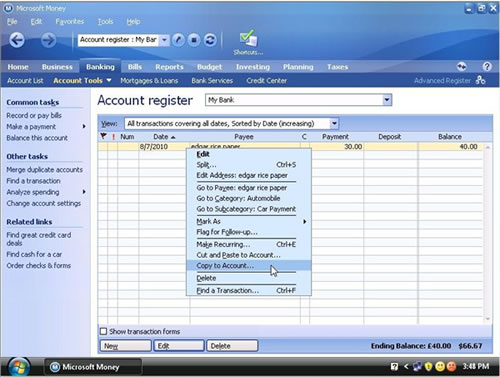Choose Go to Category: Automobile
500x377 pixels.
[249, 198]
